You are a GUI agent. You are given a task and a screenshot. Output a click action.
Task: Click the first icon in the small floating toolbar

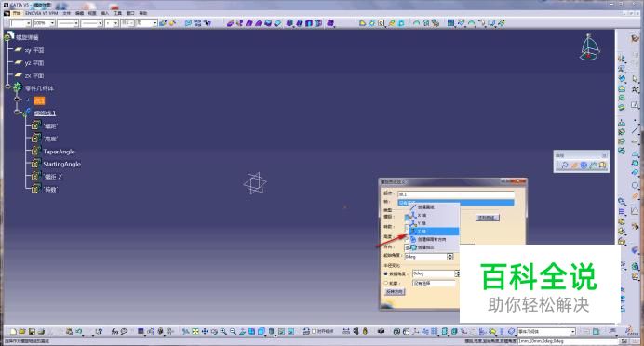(x=564, y=166)
